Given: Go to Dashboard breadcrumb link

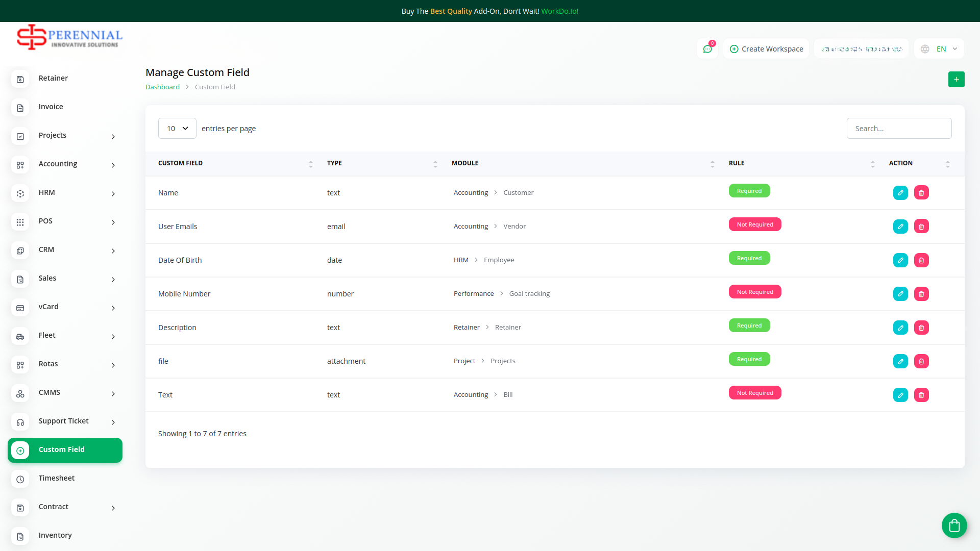Looking at the screenshot, I should (162, 87).
